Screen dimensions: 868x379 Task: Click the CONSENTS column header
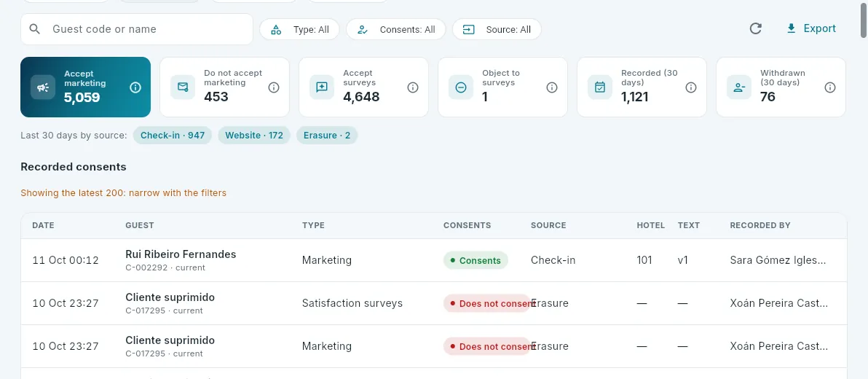coord(467,225)
